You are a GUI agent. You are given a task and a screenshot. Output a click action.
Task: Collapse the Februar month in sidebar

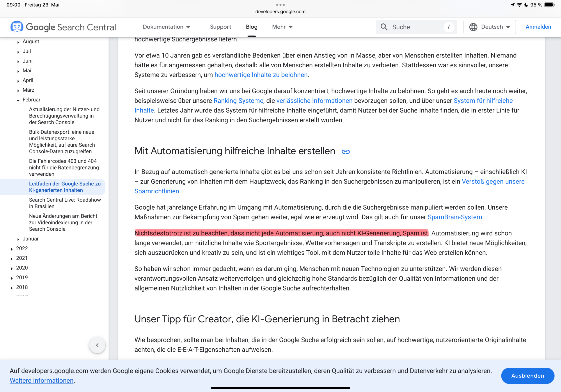[x=18, y=100]
